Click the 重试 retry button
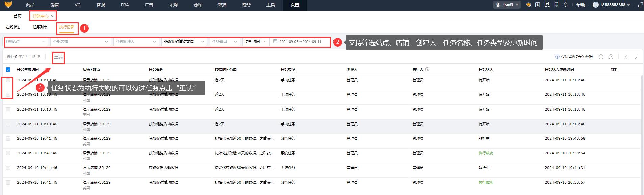This screenshot has height=195, width=644. tap(58, 57)
